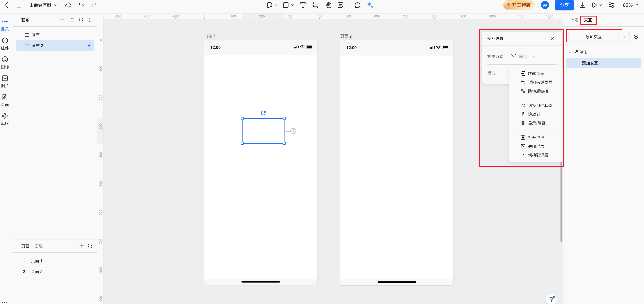This screenshot has height=304, width=644.
Task: Search pages with magnifier icon
Action: [x=90, y=246]
